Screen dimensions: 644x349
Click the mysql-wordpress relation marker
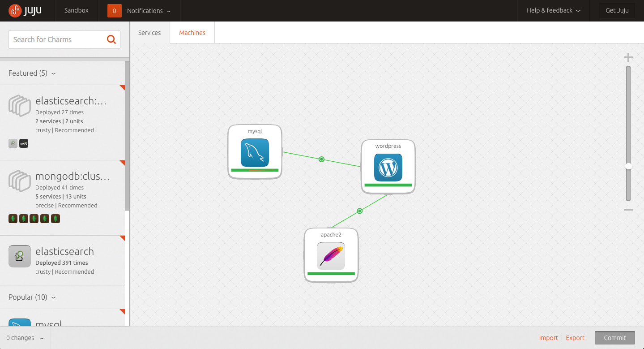[x=321, y=159]
